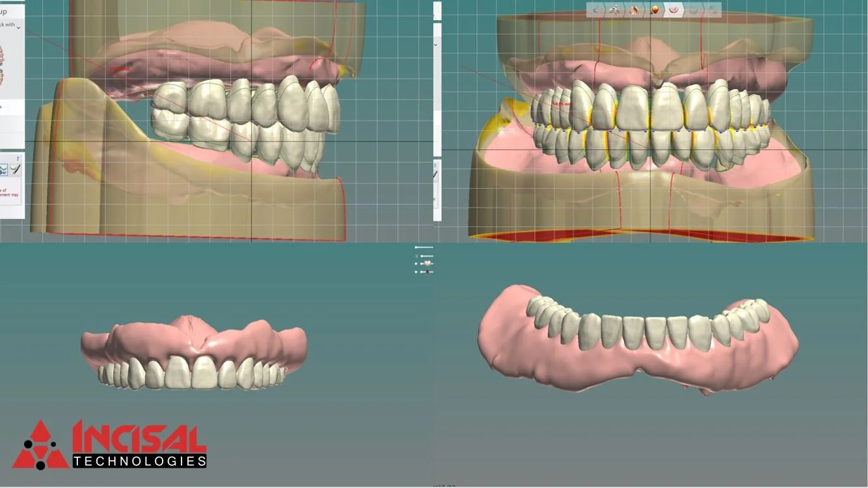The image size is (868, 488).
Task: Open the chevron below the middle scrollbar
Action: pyautogui.click(x=435, y=46)
